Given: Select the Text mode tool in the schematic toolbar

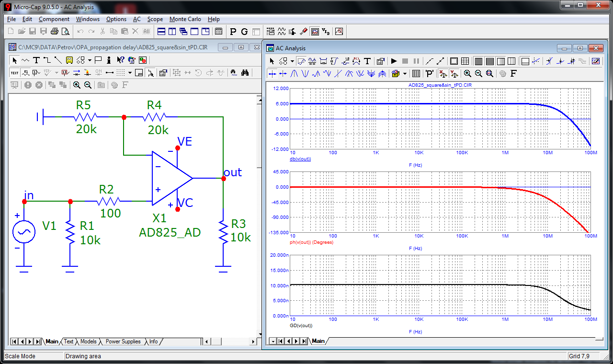Looking at the screenshot, I should coord(36,60).
